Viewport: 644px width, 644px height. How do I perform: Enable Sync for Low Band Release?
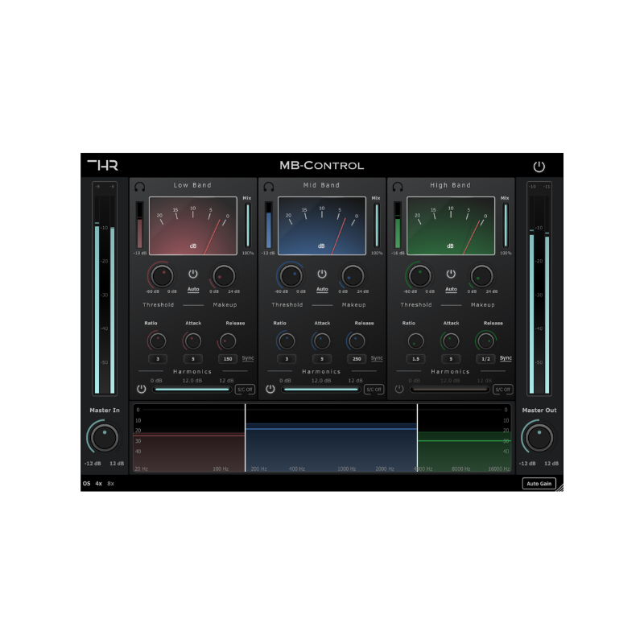tap(247, 358)
